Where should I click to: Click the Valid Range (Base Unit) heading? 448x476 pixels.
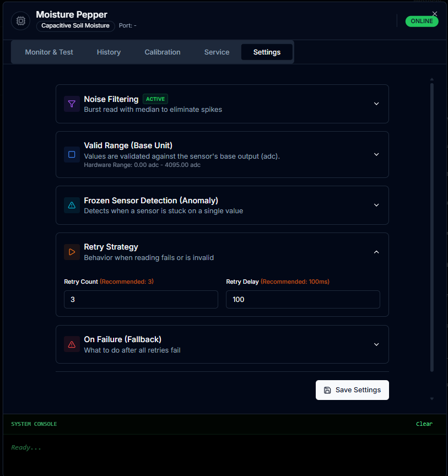[128, 145]
